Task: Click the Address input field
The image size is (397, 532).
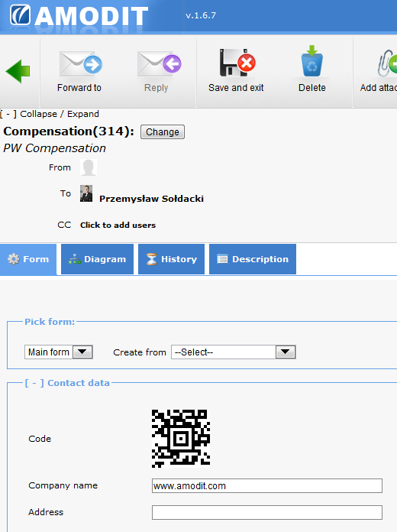Action: (x=267, y=512)
